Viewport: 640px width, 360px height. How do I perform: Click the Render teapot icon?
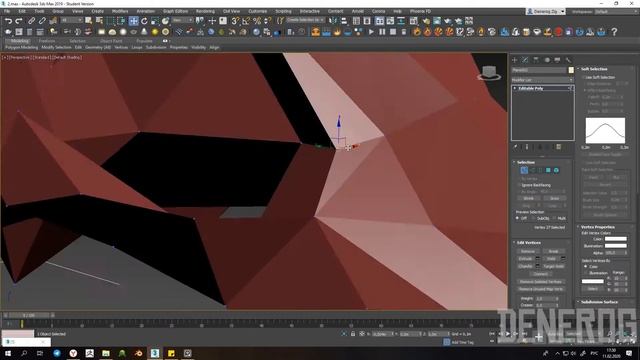coord(447,21)
